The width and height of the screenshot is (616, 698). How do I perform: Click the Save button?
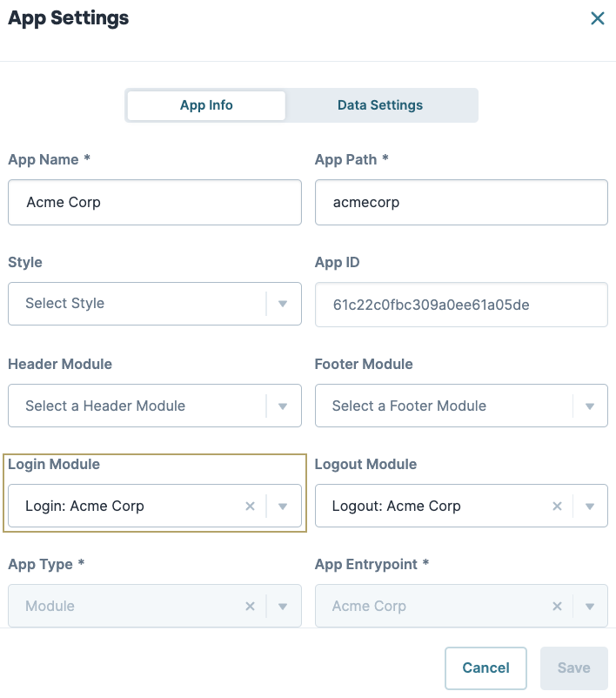[x=573, y=668]
